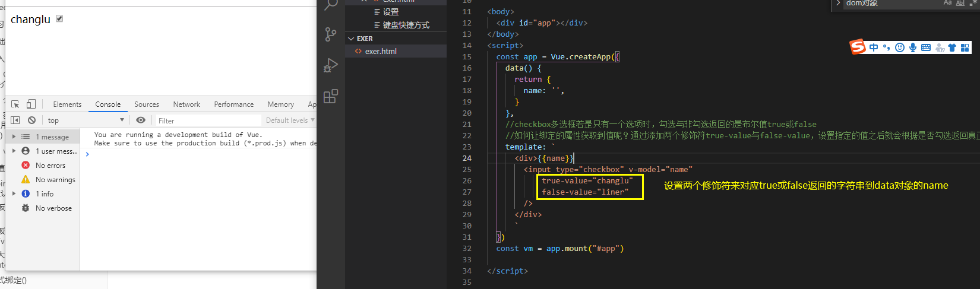Expand the 1 user messages group
The height and width of the screenshot is (289, 980).
tap(14, 151)
